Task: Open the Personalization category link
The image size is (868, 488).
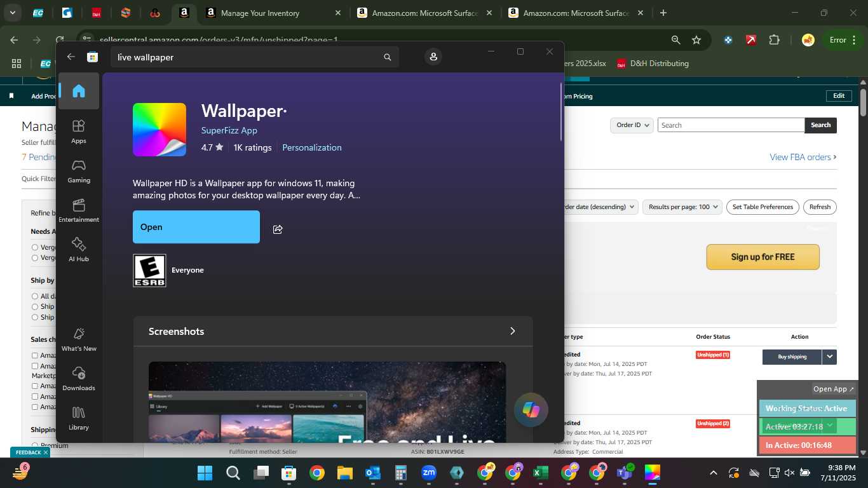Action: 312,147
